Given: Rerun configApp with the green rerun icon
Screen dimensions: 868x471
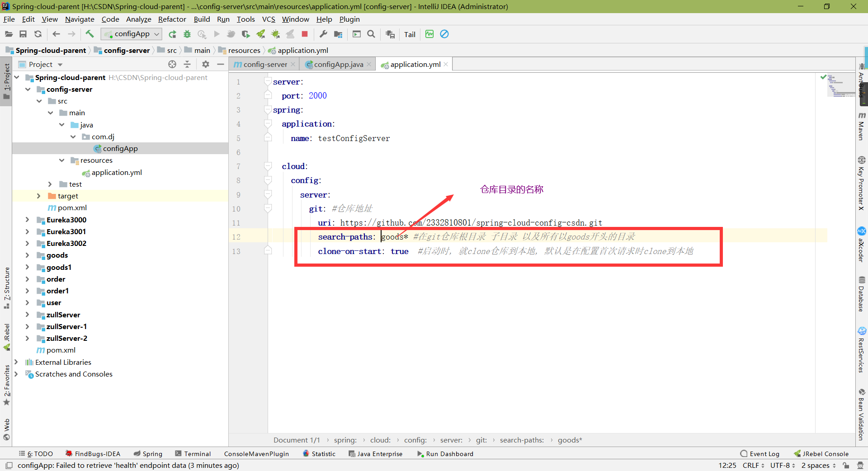Looking at the screenshot, I should coord(172,34).
